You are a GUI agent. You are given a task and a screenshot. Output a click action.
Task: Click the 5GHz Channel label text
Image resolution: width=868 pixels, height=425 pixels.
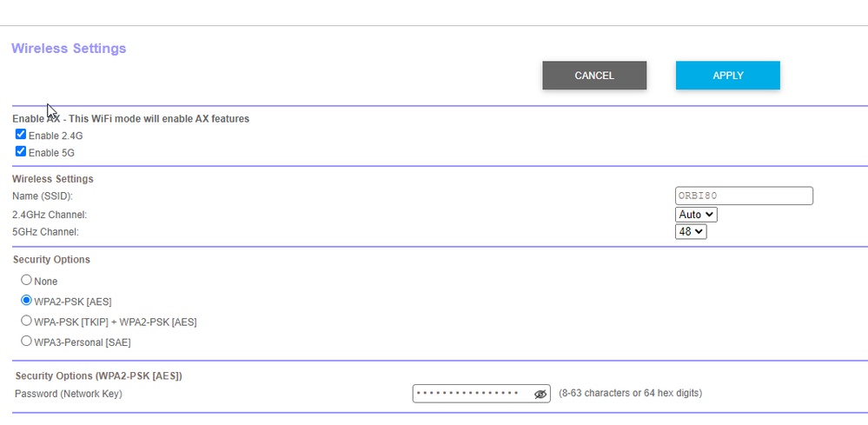pos(45,232)
